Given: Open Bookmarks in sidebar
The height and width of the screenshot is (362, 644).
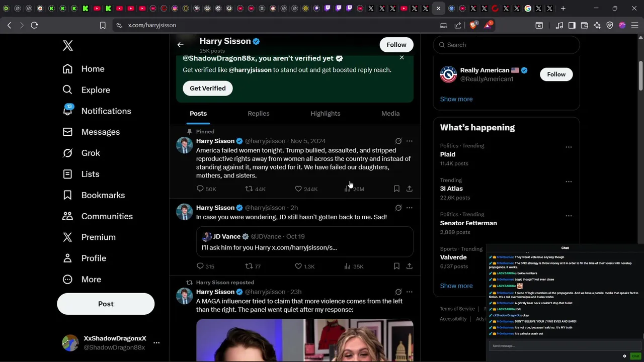Looking at the screenshot, I should [94, 195].
